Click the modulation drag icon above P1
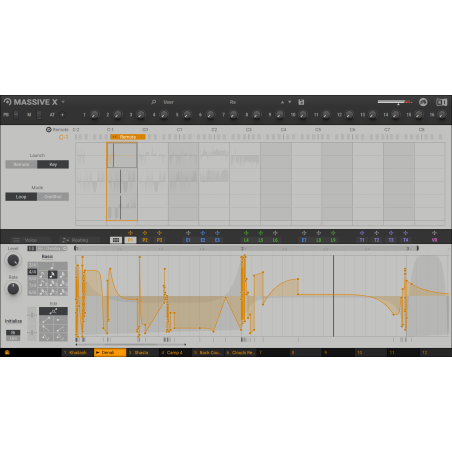The width and height of the screenshot is (452, 452). (x=130, y=233)
